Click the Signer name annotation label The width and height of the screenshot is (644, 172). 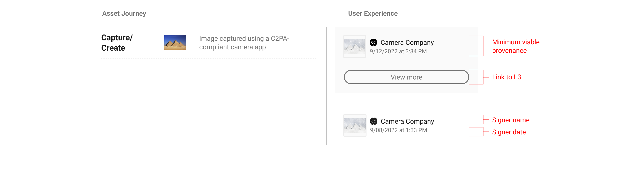(x=511, y=120)
